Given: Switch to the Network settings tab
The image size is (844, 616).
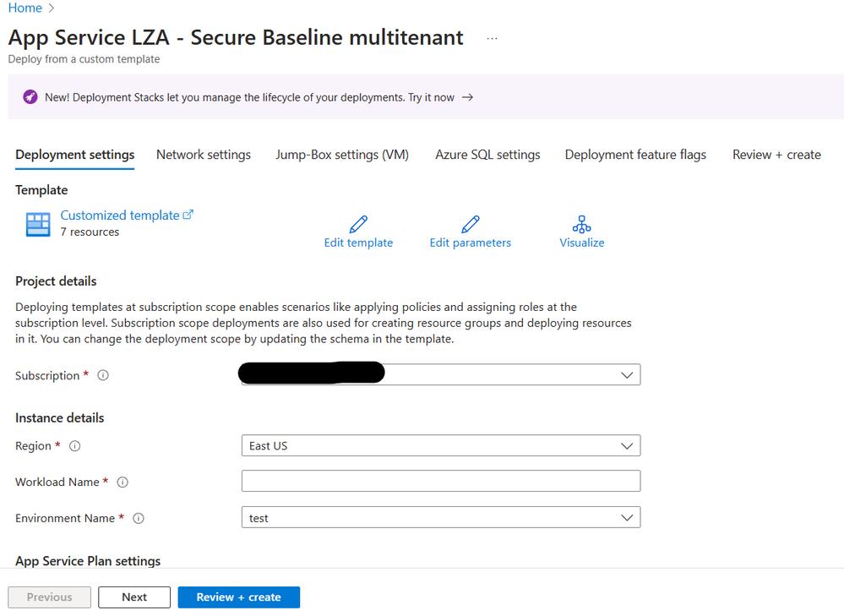Looking at the screenshot, I should click(x=204, y=155).
